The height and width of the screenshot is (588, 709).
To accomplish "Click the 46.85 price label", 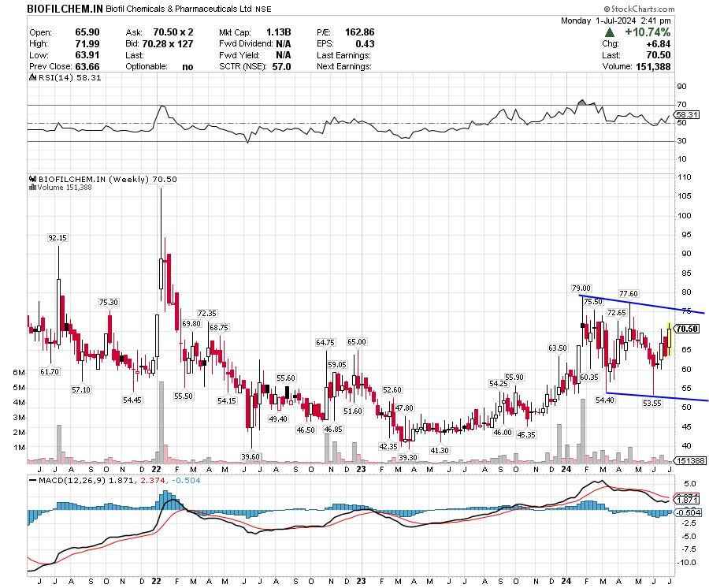I will pos(333,430).
